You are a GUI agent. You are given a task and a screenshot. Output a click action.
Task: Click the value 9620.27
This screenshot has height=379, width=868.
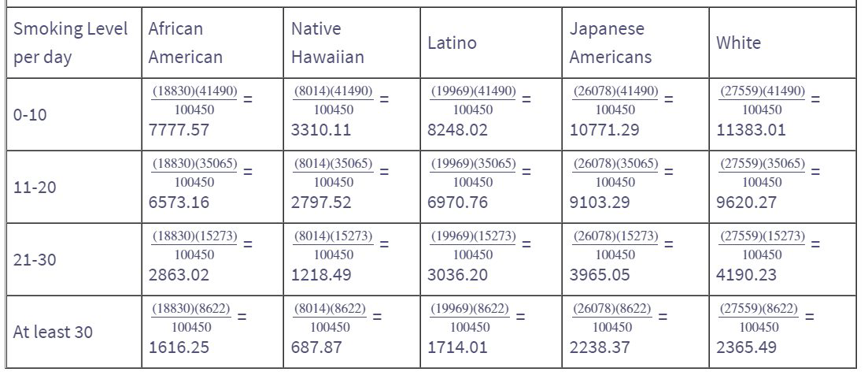[x=746, y=203]
